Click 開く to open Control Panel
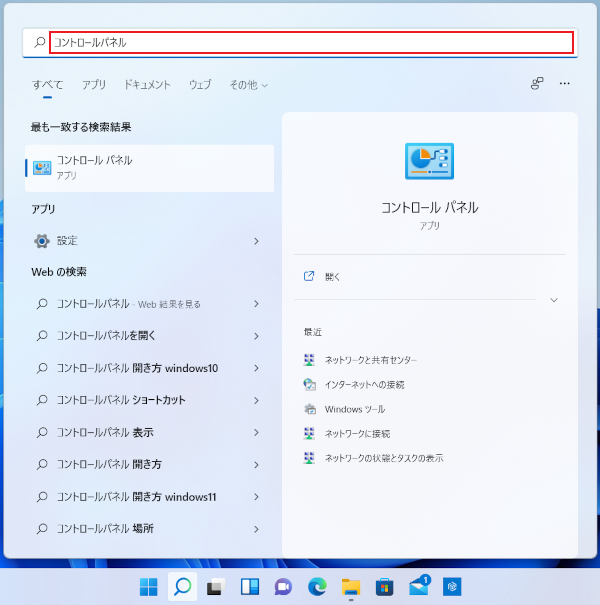 [x=333, y=276]
